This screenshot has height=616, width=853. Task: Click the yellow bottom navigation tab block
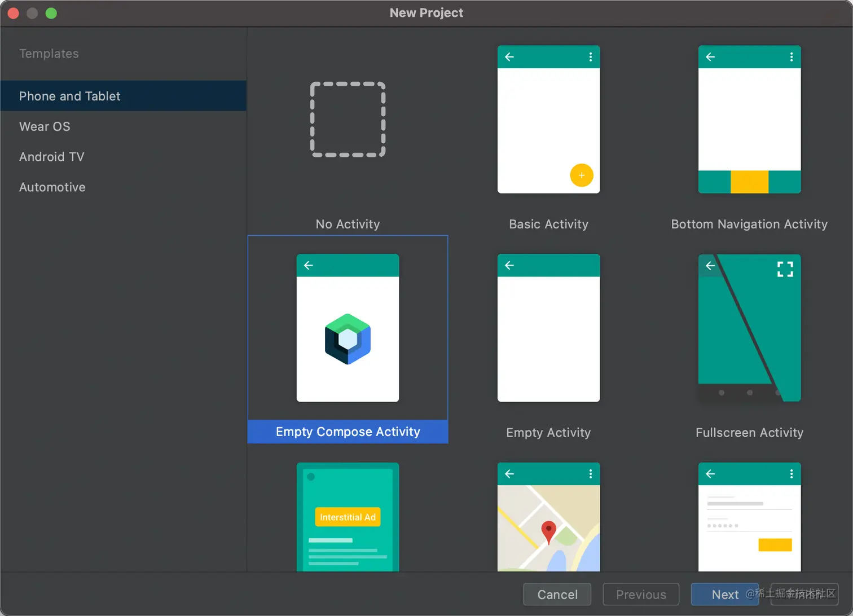(749, 182)
